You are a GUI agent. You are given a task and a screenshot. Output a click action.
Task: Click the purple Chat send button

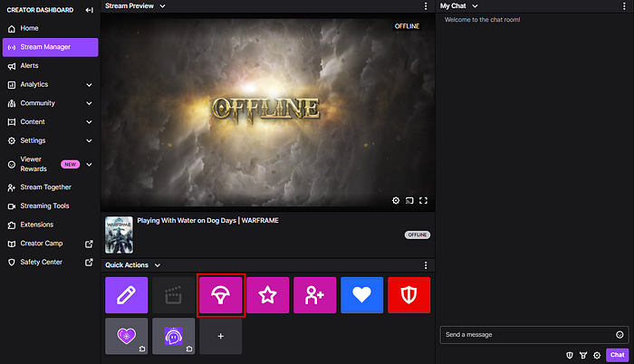(x=618, y=355)
